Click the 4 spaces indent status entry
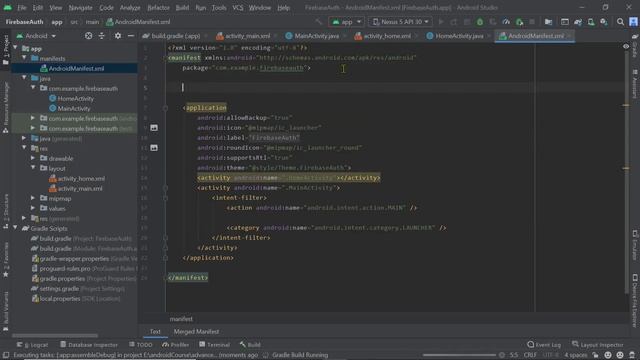Viewport: 640px width, 360px height. 576,355
